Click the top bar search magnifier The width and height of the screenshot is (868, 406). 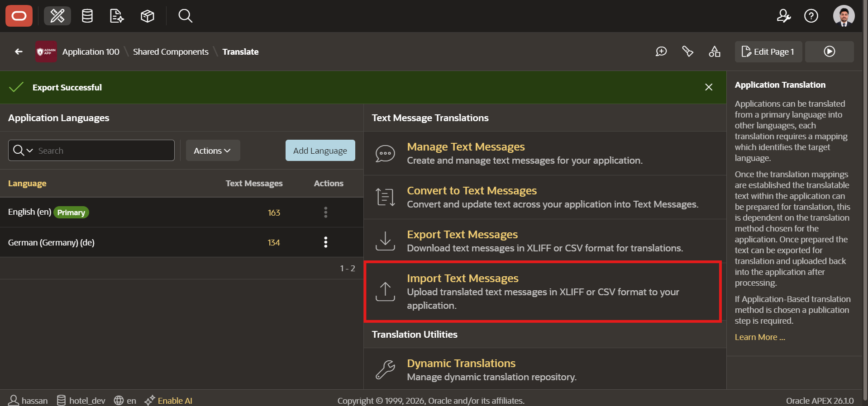(185, 16)
